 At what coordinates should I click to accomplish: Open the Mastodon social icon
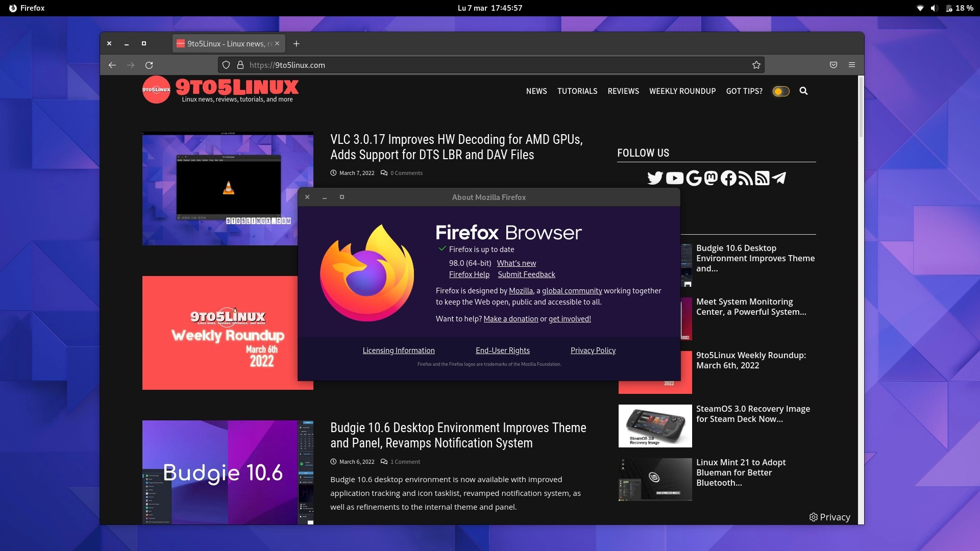(711, 178)
